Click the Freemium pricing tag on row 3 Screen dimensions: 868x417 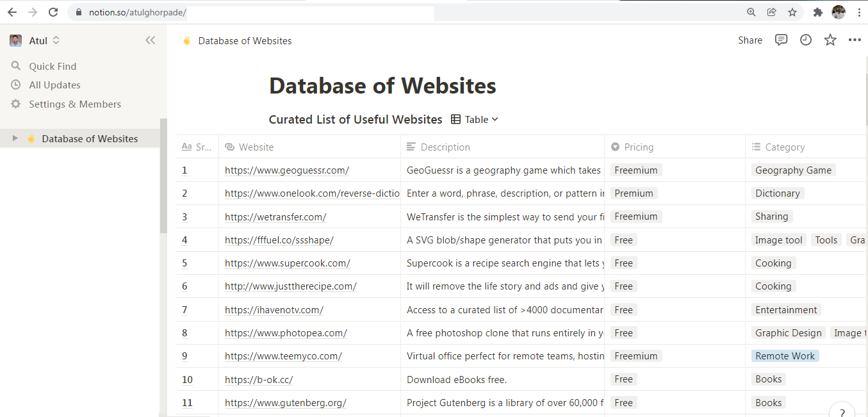click(635, 216)
